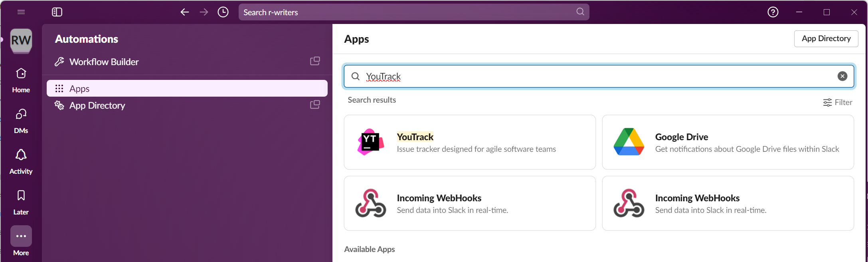Image resolution: width=868 pixels, height=262 pixels.
Task: Expand the More options button
Action: [x=21, y=236]
